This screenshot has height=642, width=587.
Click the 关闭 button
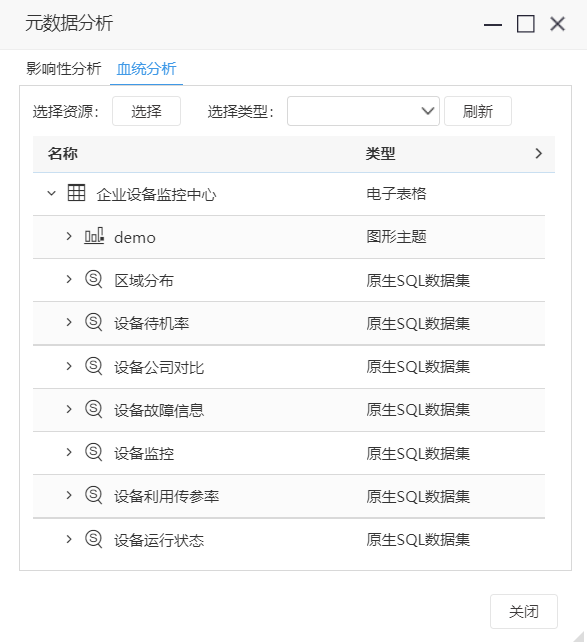[524, 611]
